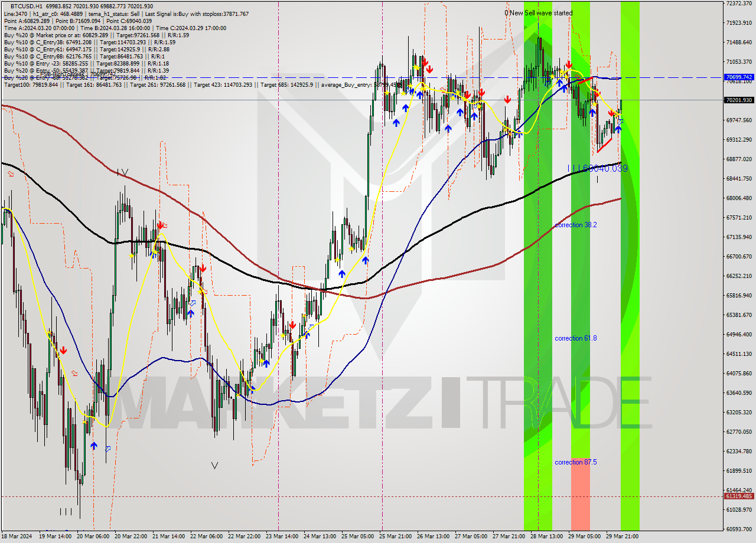
Task: Click the '23 Mar 14:00' time axis label
Action: [282, 537]
